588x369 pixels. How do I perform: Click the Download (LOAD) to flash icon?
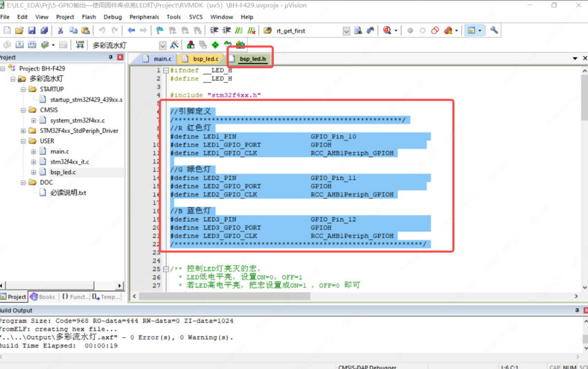pyautogui.click(x=80, y=45)
